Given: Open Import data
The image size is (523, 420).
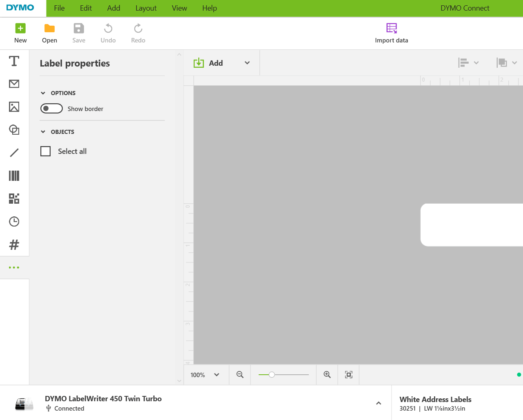Looking at the screenshot, I should pyautogui.click(x=391, y=33).
